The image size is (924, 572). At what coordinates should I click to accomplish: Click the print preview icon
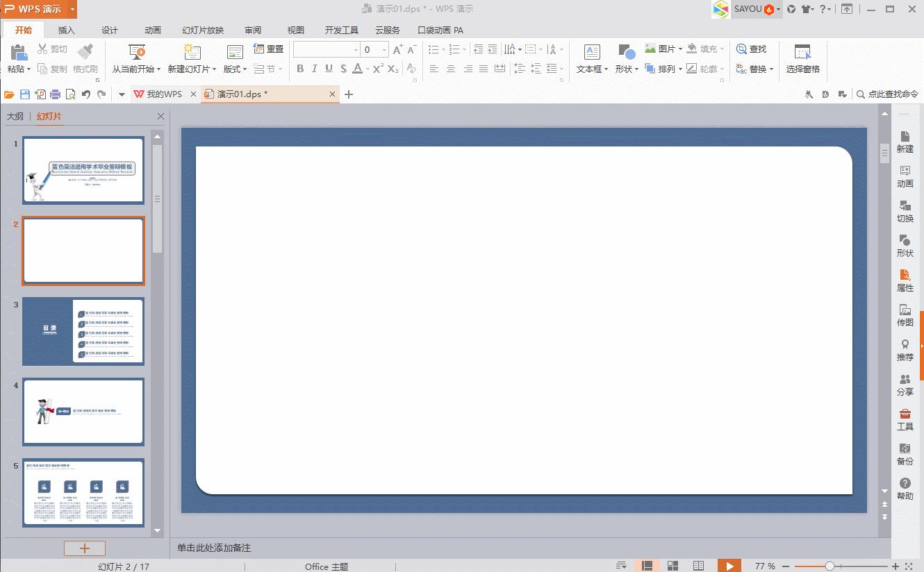[70, 94]
